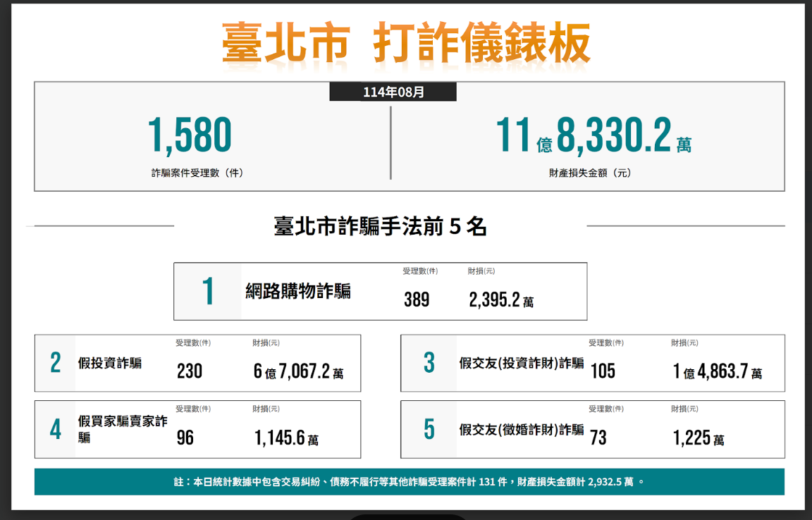Click the 6億7,067.2萬 loss amount
The height and width of the screenshot is (520, 812).
coord(298,371)
